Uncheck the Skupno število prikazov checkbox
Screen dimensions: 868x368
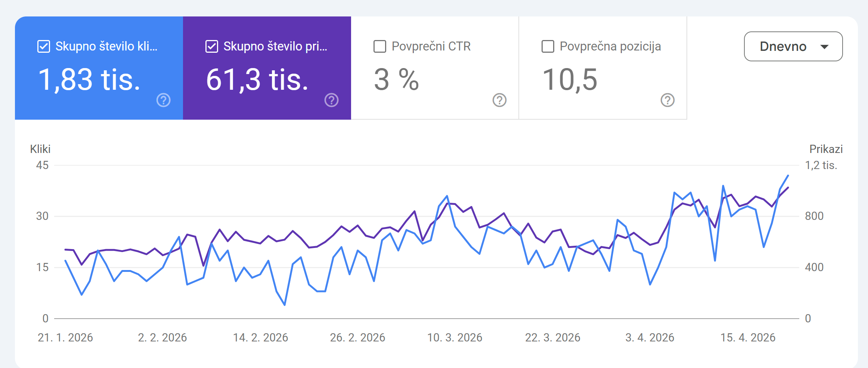(212, 47)
